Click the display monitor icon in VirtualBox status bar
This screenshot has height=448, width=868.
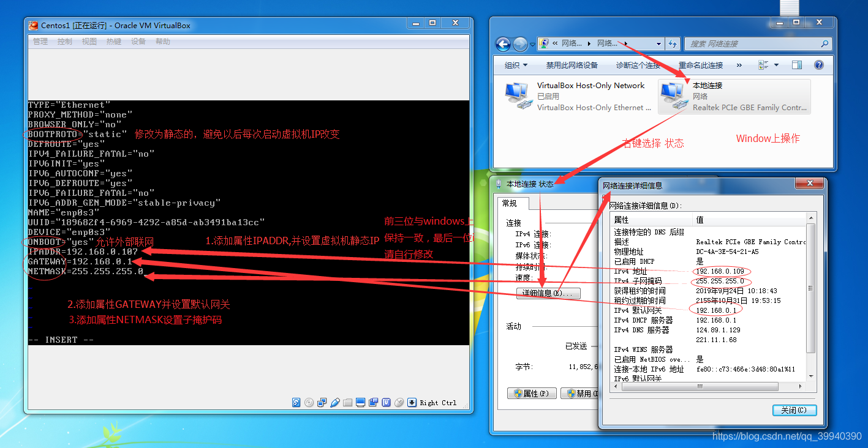[360, 402]
